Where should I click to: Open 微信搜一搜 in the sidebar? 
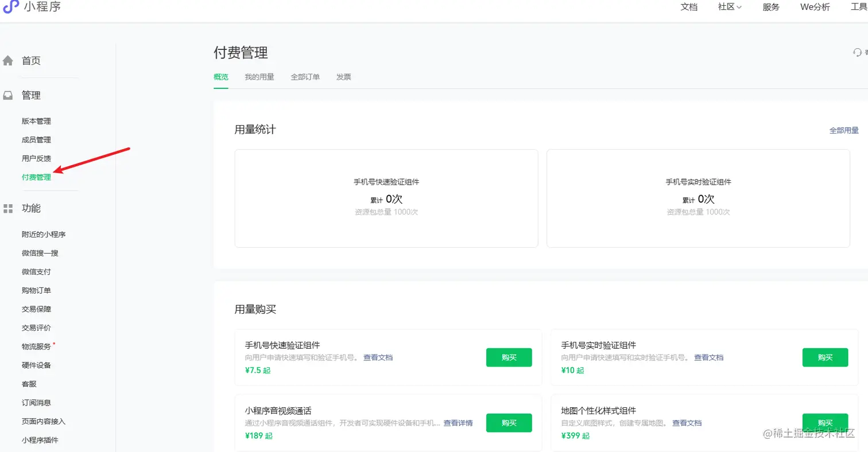coord(40,253)
